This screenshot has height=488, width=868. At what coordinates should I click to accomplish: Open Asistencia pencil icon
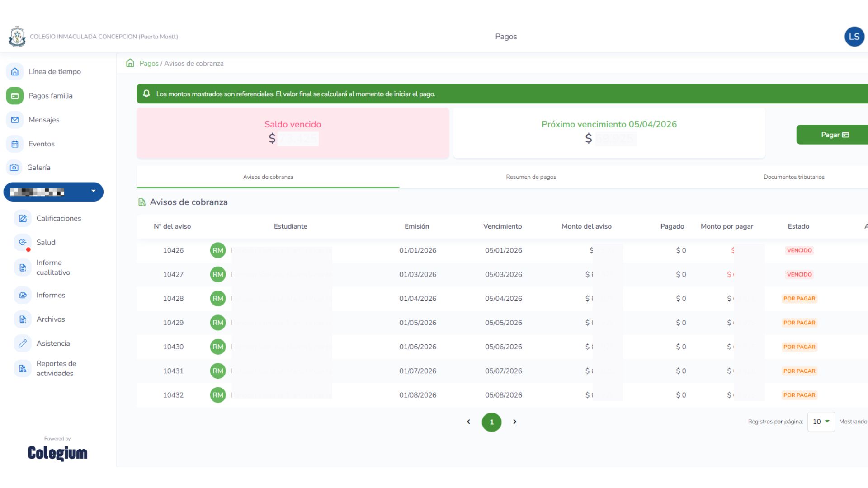pyautogui.click(x=23, y=343)
